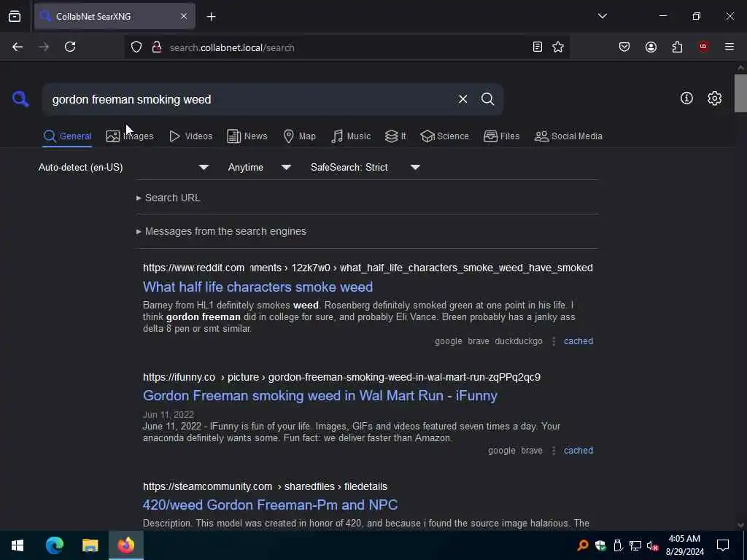747x560 pixels.
Task: Open Gordon Freeman Wal Mart iFunny result
Action: (320, 396)
